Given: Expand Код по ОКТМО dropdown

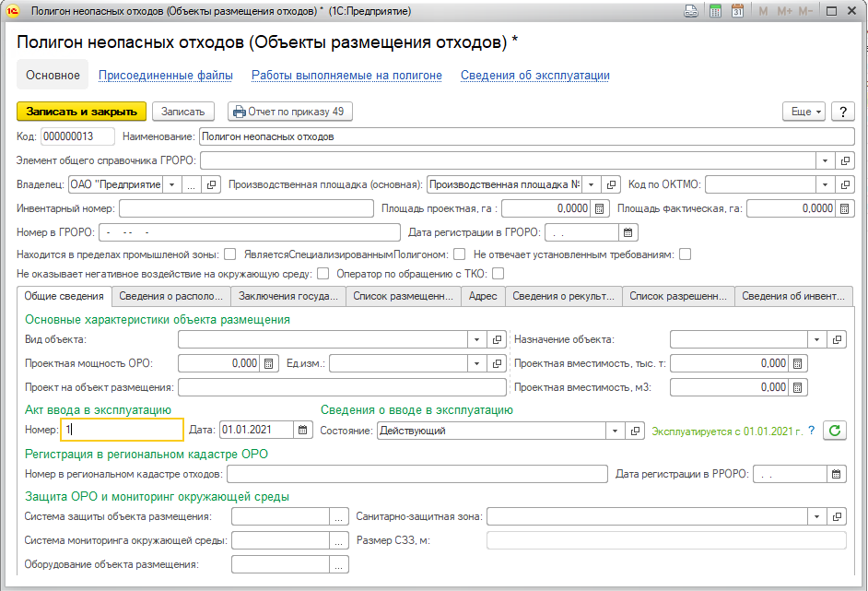Looking at the screenshot, I should [x=825, y=184].
